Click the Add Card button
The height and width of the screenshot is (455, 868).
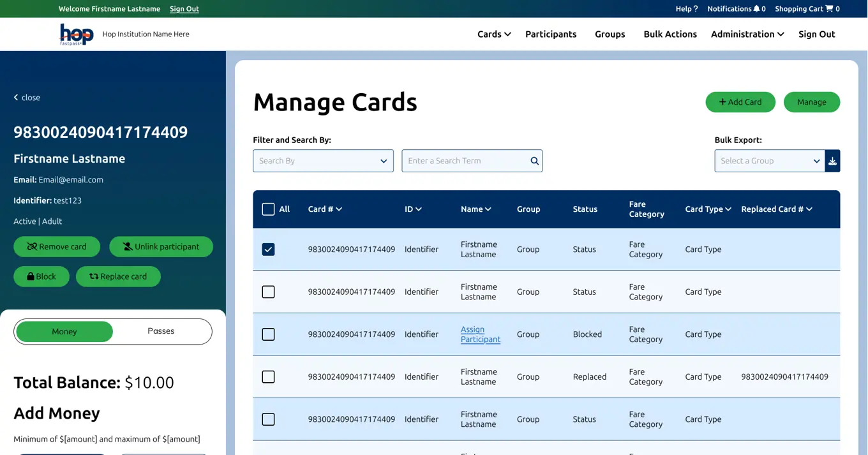pyautogui.click(x=740, y=102)
